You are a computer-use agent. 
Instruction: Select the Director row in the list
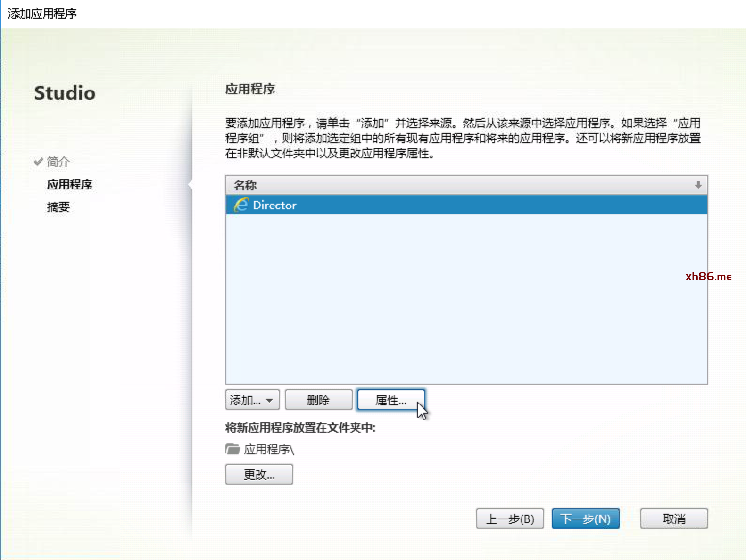(424, 205)
